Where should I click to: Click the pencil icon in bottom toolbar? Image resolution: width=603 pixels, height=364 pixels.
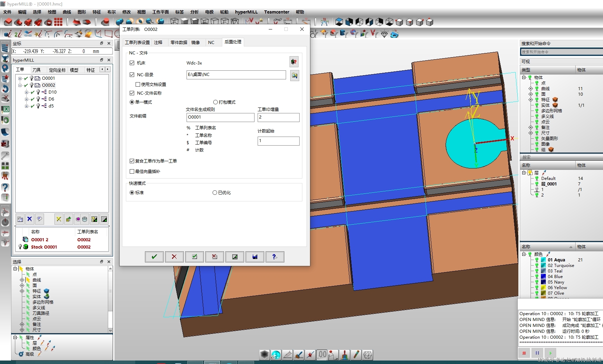click(x=356, y=355)
